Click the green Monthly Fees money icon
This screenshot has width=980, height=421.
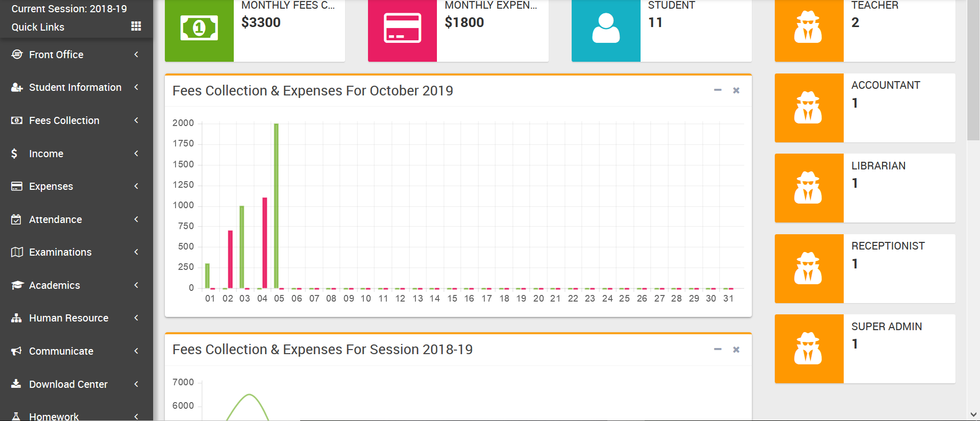tap(199, 29)
